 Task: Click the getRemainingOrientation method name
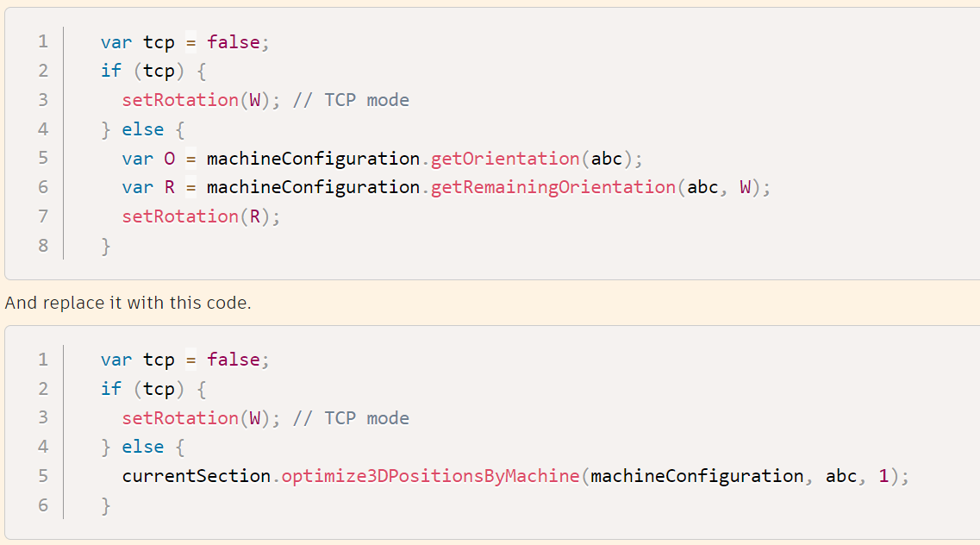[x=553, y=187]
